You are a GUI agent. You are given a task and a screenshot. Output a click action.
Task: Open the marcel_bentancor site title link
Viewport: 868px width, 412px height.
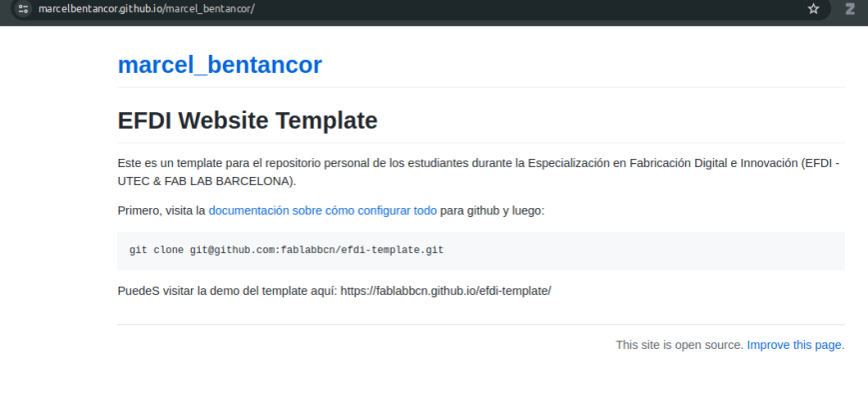pos(220,65)
